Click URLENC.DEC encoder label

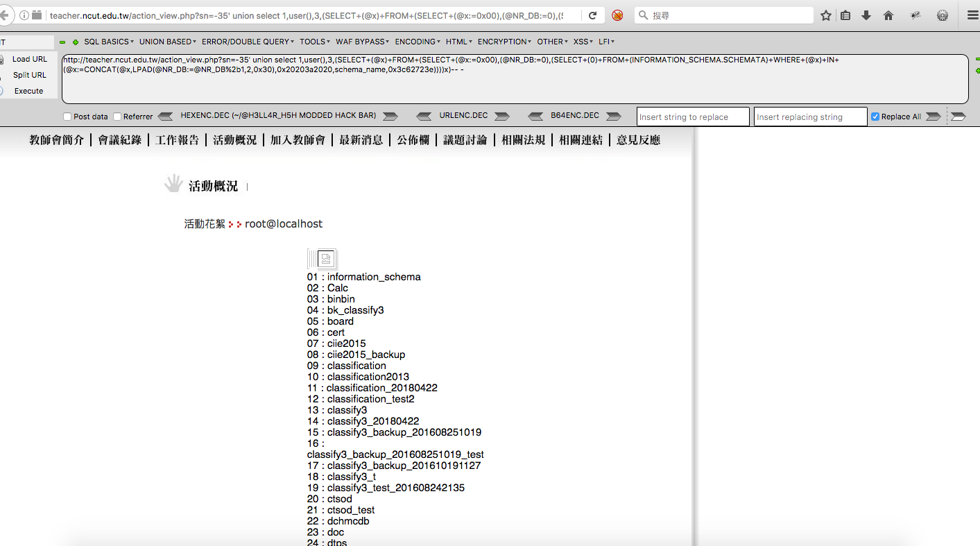(x=463, y=115)
